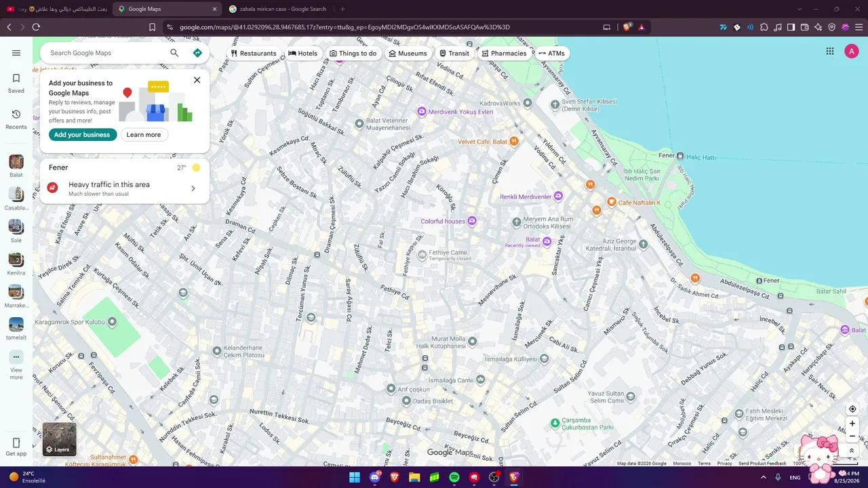Zoom in on the map
The image size is (868, 488).
[852, 424]
